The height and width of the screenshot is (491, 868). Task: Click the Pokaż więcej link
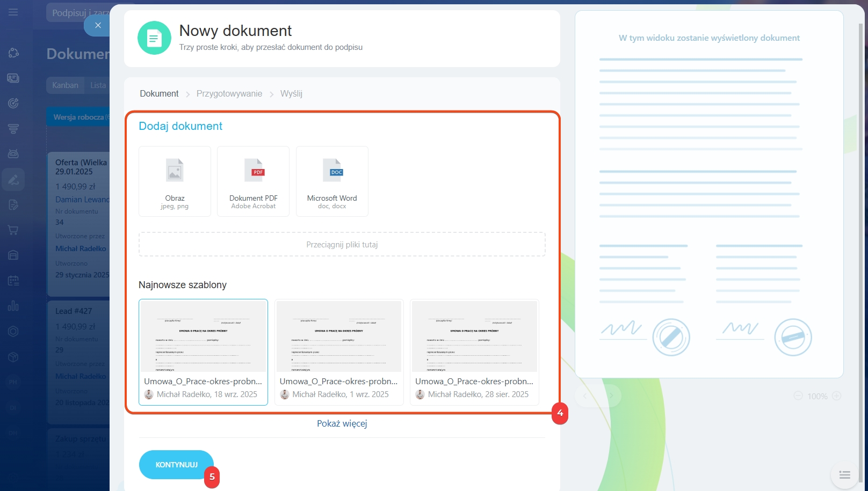[x=342, y=423]
